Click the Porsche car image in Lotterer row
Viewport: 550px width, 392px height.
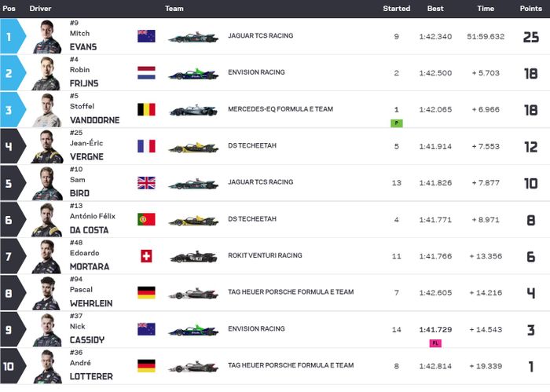tap(193, 367)
